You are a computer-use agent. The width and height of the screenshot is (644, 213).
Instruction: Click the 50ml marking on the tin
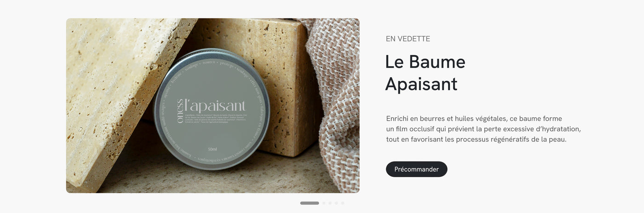[x=213, y=149]
